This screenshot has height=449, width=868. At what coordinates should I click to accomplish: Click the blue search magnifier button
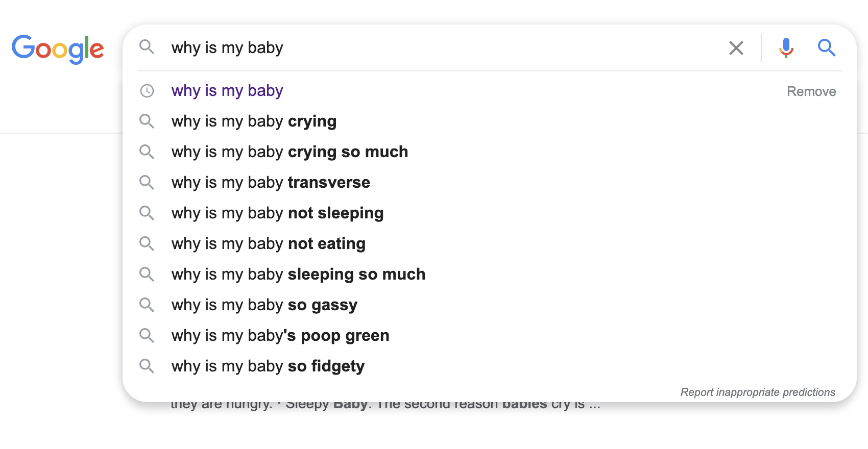(826, 48)
